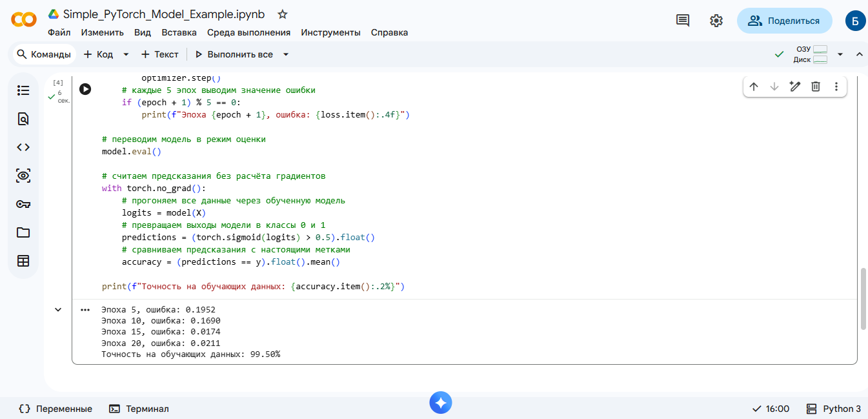Open the comments panel icon

coord(682,21)
